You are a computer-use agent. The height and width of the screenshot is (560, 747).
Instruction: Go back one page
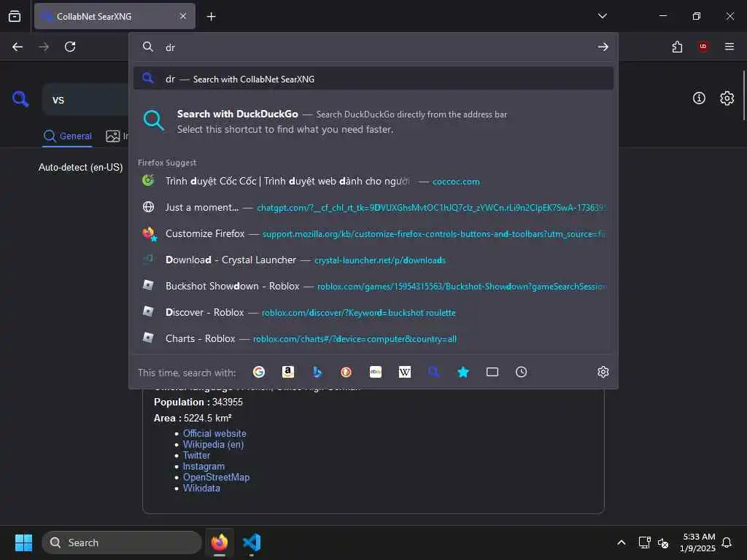[x=18, y=47]
